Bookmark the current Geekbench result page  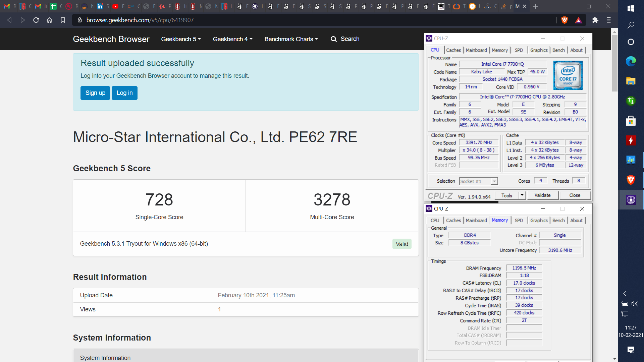click(x=63, y=20)
